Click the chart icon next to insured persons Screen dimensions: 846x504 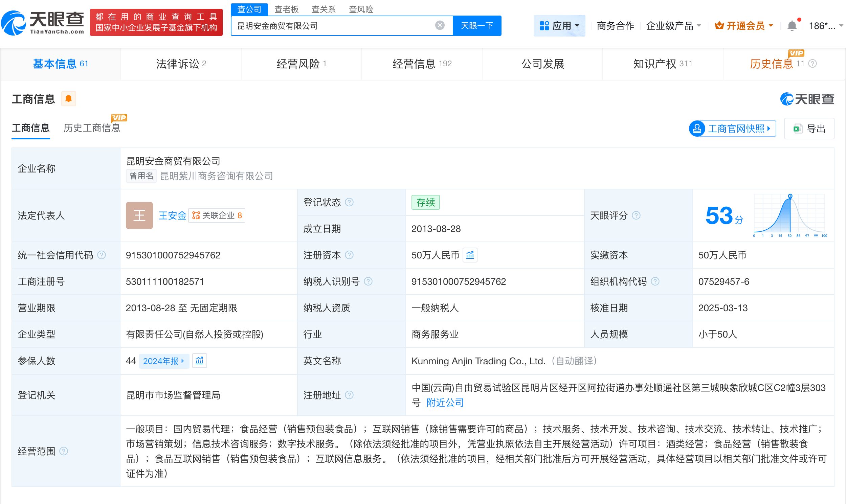coord(199,361)
